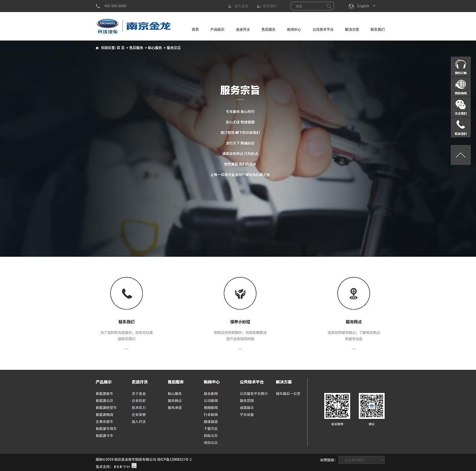476x471 pixels.
Task: Open the 新闻中心 nav menu item
Action: (294, 29)
